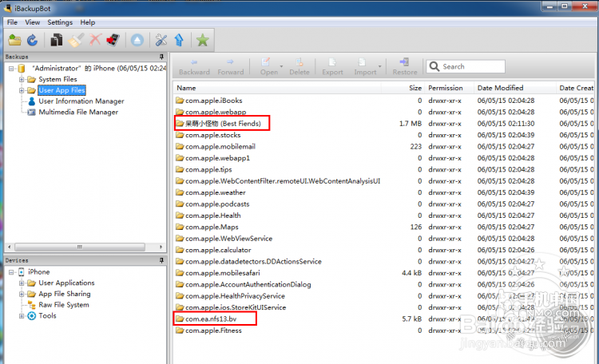Open the Help menu
The width and height of the screenshot is (599, 364).
pyautogui.click(x=88, y=22)
